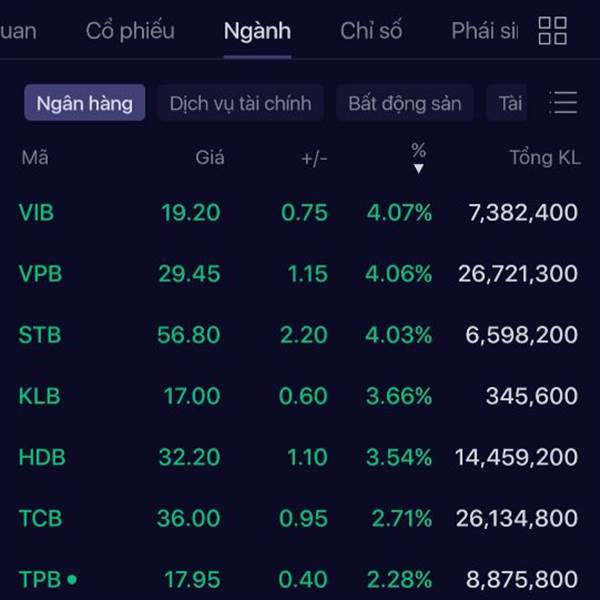Sort by the +/- column header
Viewport: 600px width, 600px height.
(314, 157)
